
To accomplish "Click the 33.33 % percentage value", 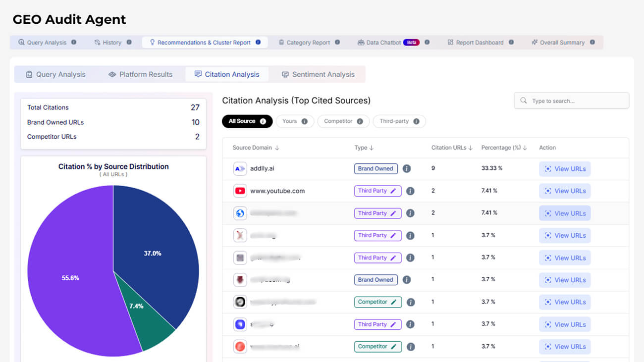I will pyautogui.click(x=492, y=168).
